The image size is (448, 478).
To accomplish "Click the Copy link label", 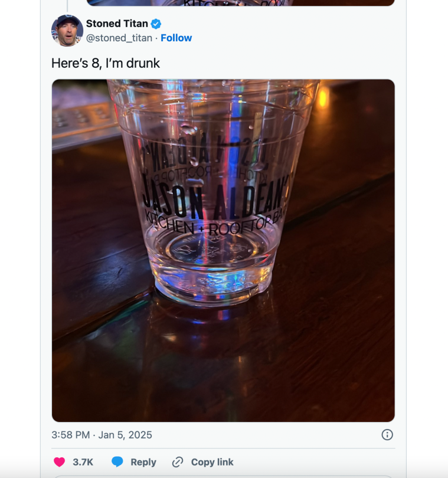I will pos(212,462).
